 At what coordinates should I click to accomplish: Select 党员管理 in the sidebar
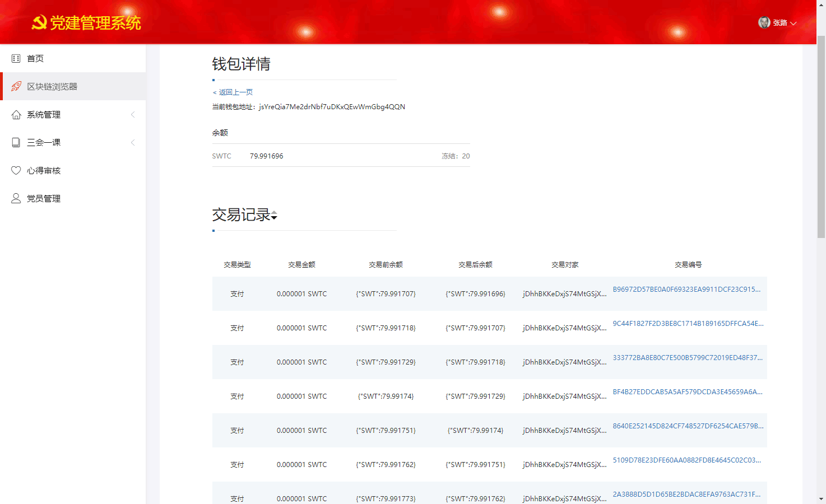click(44, 198)
